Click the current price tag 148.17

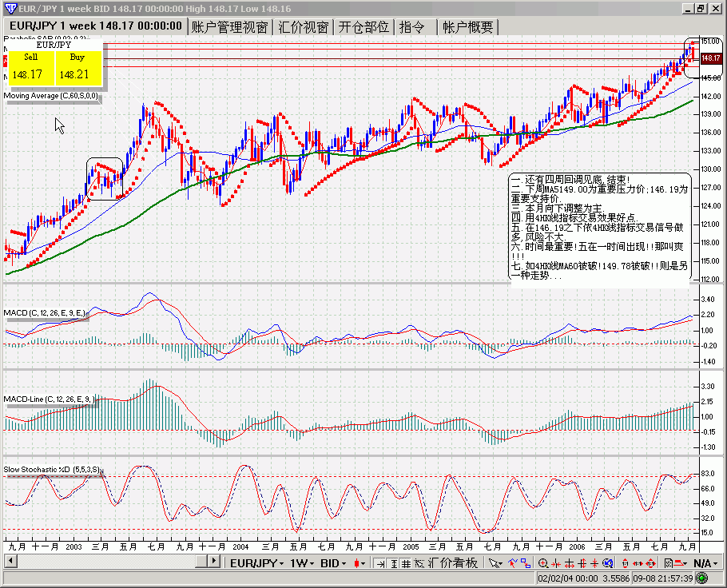(710, 58)
